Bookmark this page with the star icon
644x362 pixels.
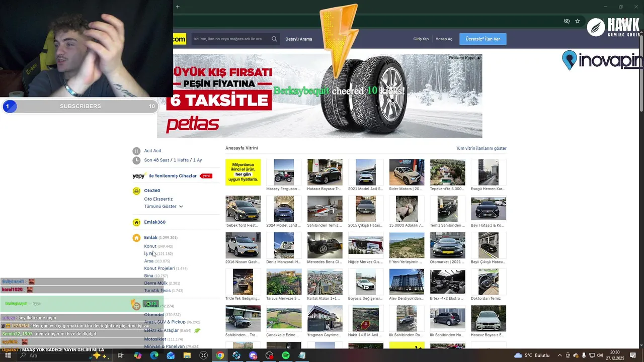click(578, 21)
